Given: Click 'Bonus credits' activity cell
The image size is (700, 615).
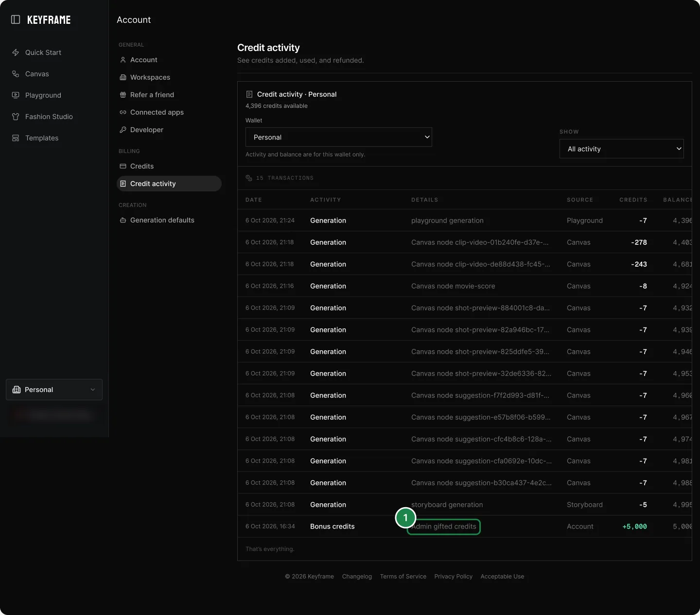Looking at the screenshot, I should tap(332, 527).
